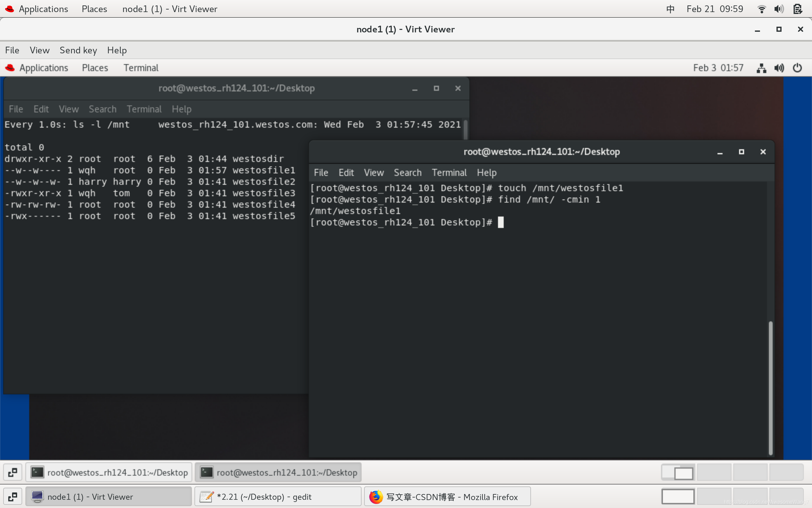Open the host clock Feb 21 09:59

coord(715,9)
